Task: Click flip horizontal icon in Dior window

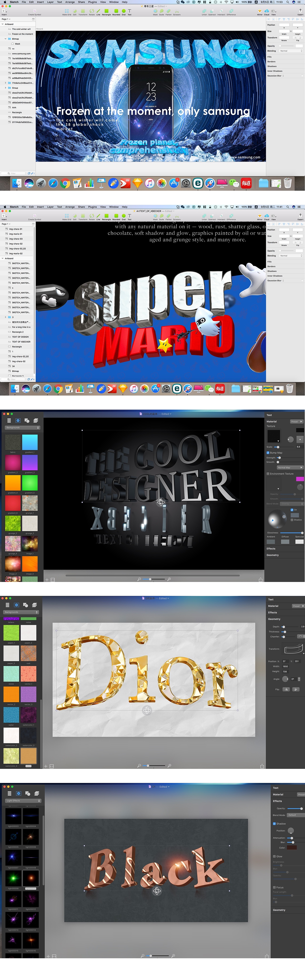Action: (x=286, y=689)
